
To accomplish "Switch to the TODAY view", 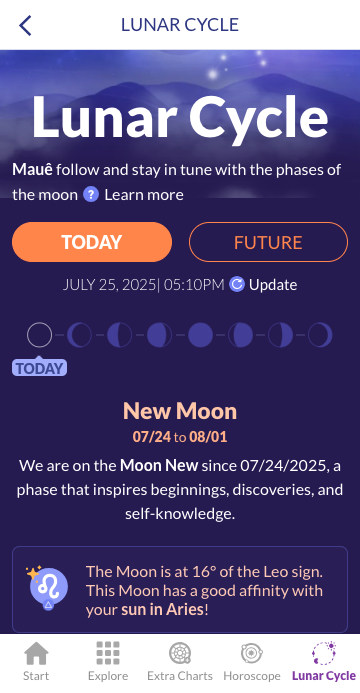I will coord(92,242).
